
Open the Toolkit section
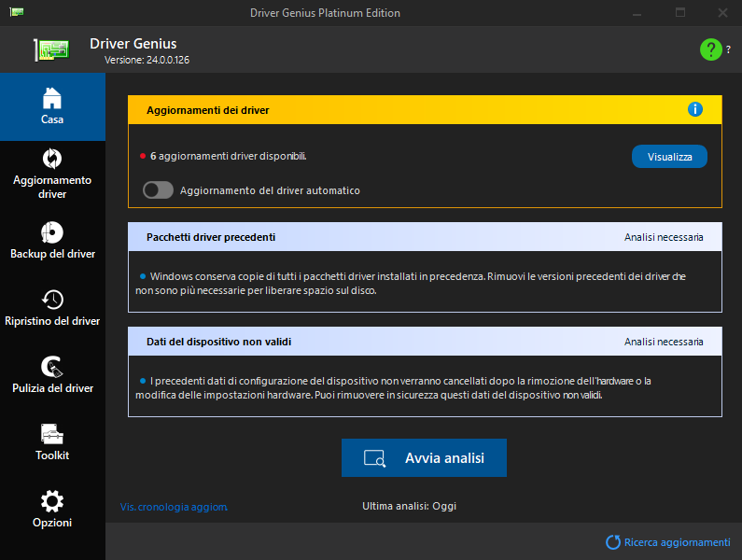pos(52,442)
